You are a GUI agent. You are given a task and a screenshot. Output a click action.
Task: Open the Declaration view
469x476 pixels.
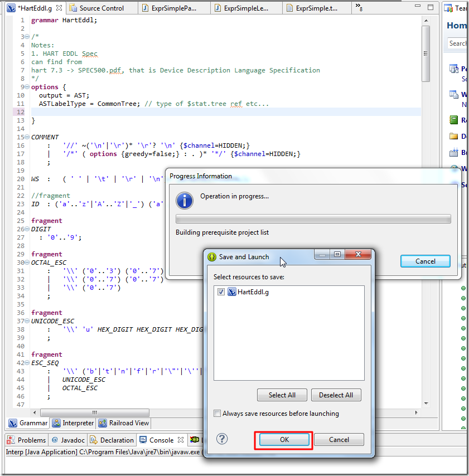pos(112,440)
